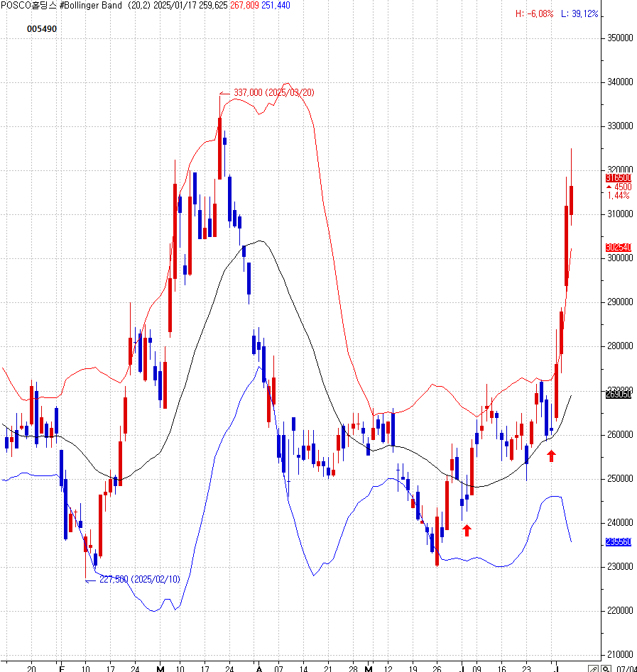This screenshot has width=637, height=672.
Task: Click the 300000 price axis label
Action: (x=620, y=258)
